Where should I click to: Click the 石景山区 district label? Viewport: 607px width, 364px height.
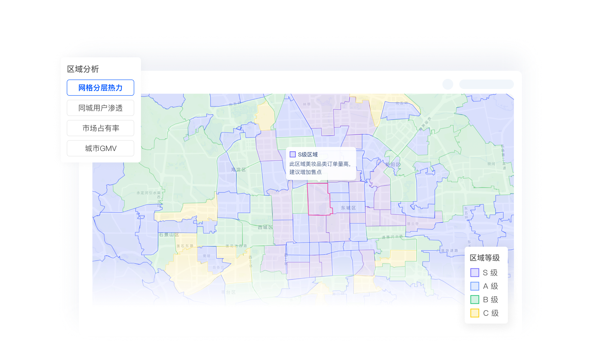point(169,235)
